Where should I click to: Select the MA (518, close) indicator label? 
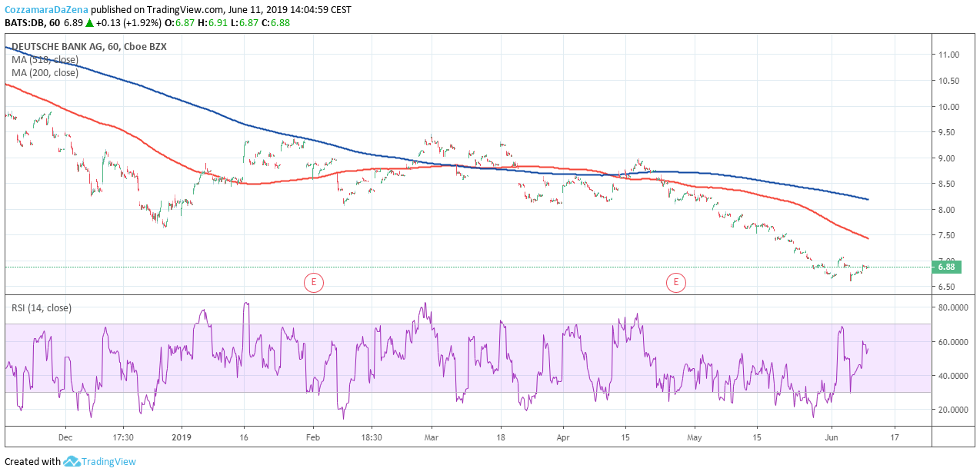45,59
